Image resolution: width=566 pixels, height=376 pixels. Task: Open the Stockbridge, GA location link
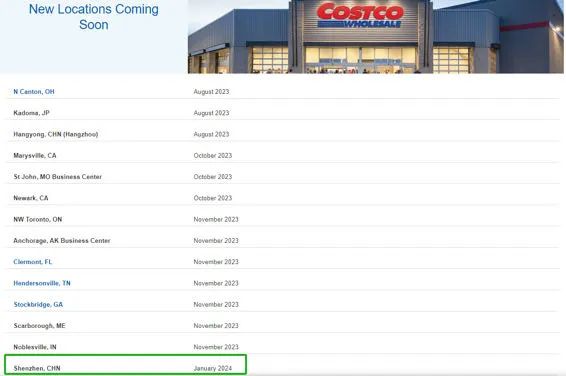tap(38, 304)
